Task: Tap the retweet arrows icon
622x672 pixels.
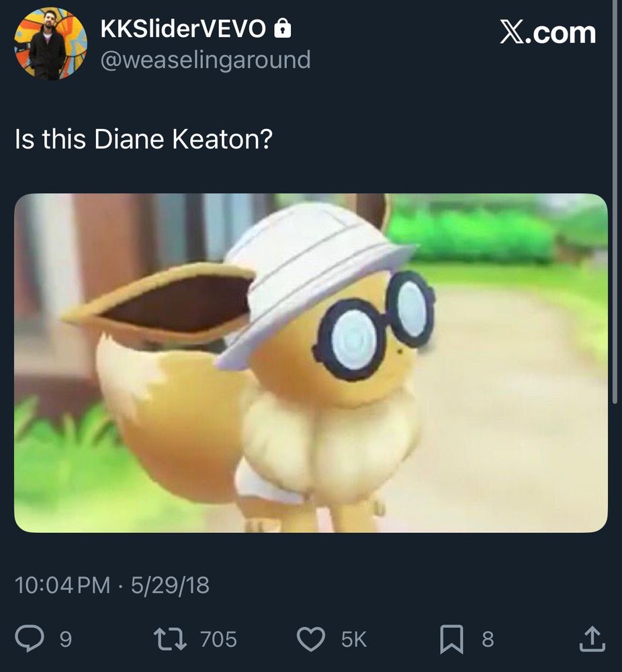Action: (170, 639)
